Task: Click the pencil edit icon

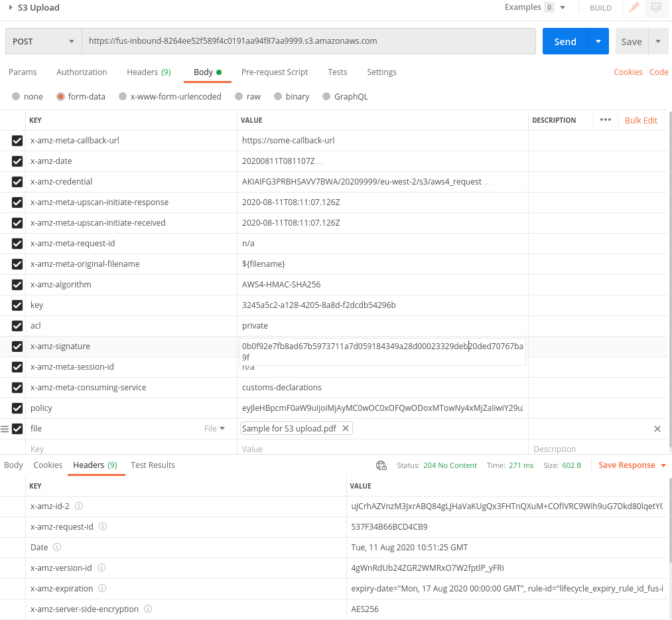Action: [634, 7]
